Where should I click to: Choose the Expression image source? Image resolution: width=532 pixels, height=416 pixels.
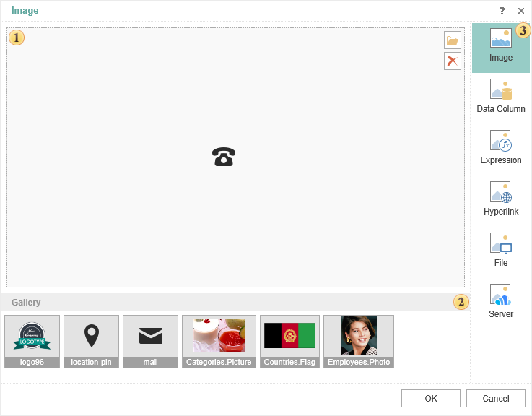501,149
